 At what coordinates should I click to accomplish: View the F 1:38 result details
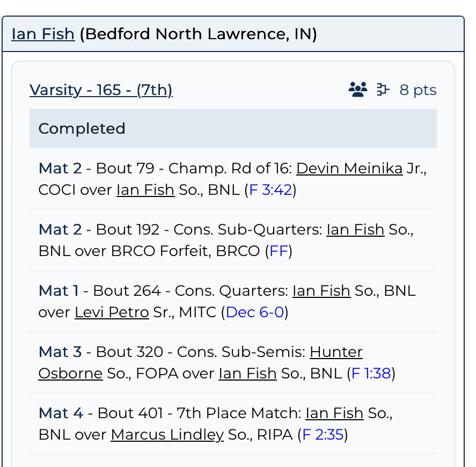pyautogui.click(x=371, y=374)
